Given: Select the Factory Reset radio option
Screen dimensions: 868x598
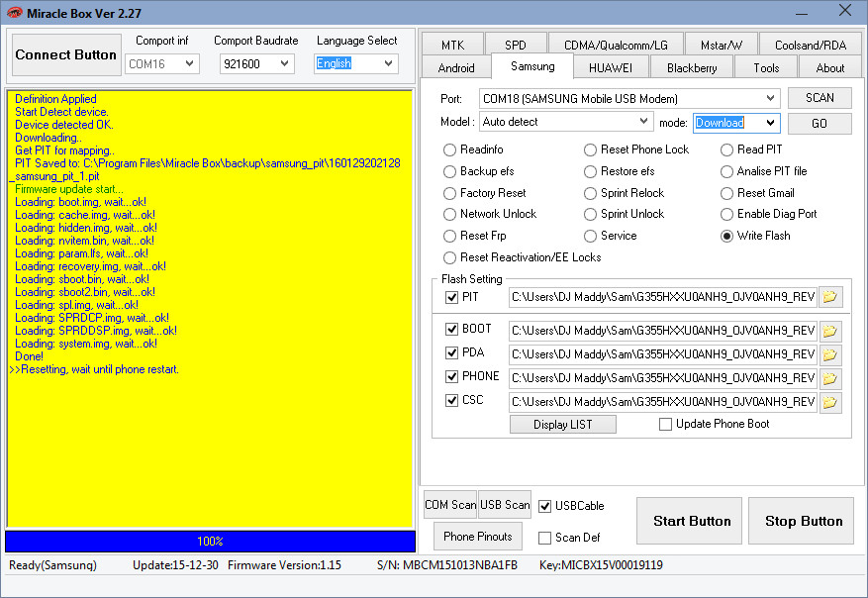Looking at the screenshot, I should [451, 193].
